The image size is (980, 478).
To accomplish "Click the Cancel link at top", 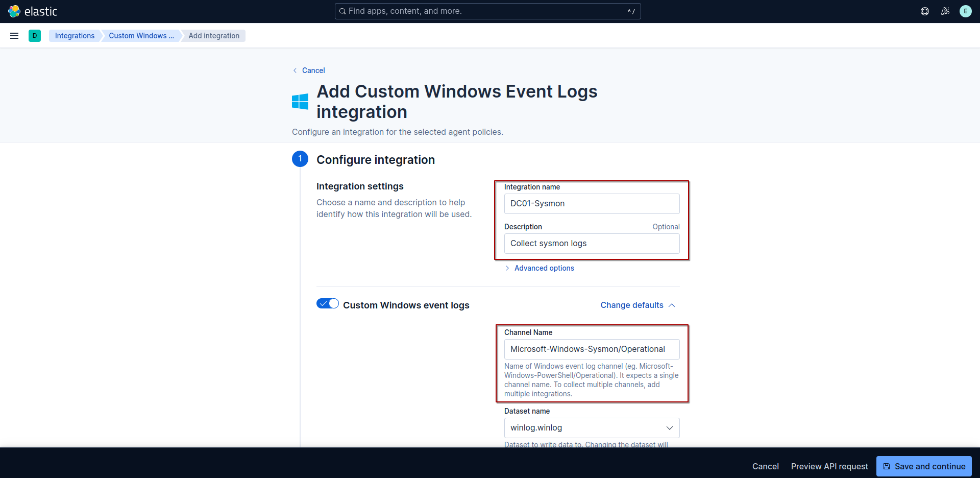I will point(309,70).
